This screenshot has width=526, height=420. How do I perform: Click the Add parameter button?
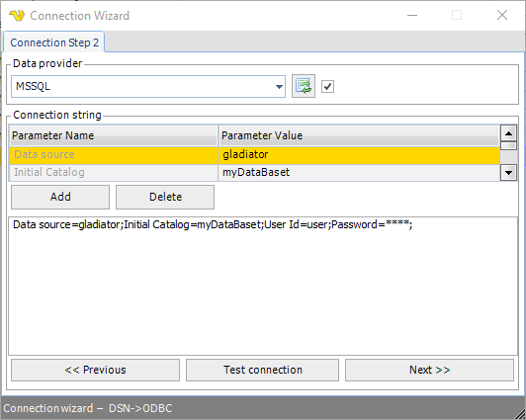click(60, 197)
